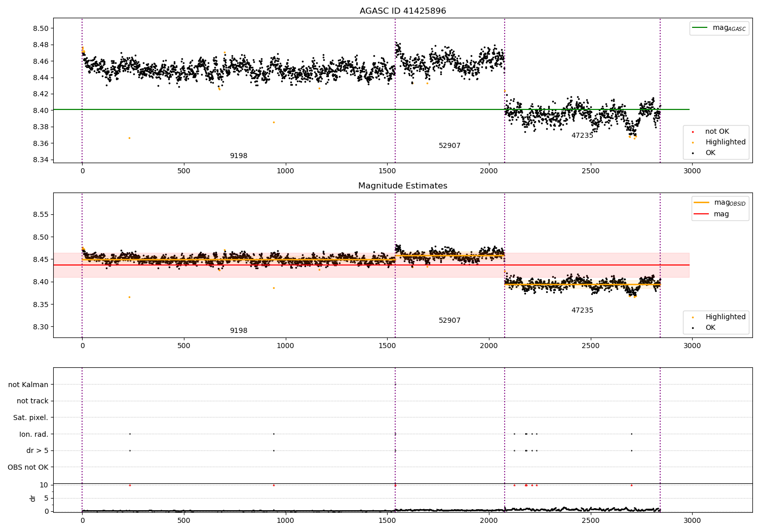Viewport: 760px width, 532px height.
Task: Click 'not OK' legend entry in top plot
Action: tap(717, 132)
